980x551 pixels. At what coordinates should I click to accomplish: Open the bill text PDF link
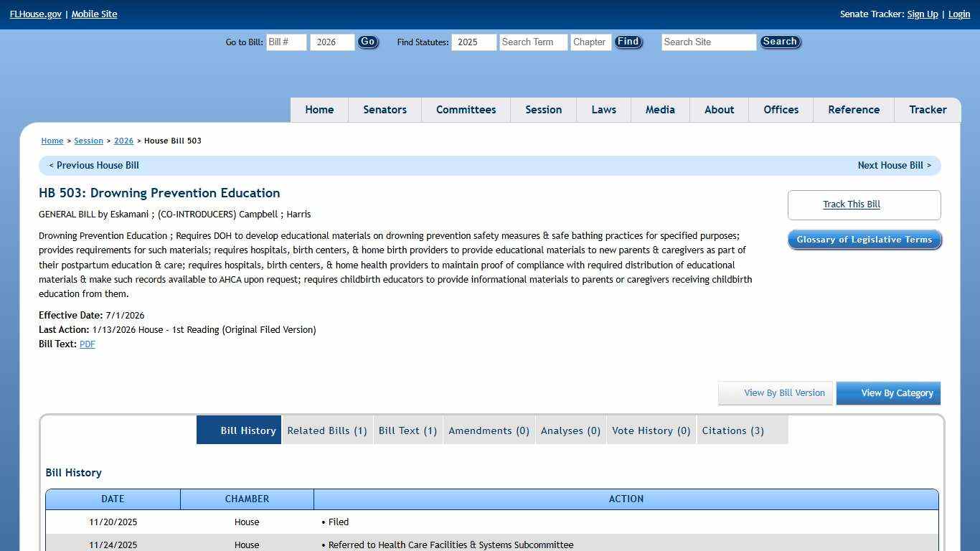click(87, 344)
